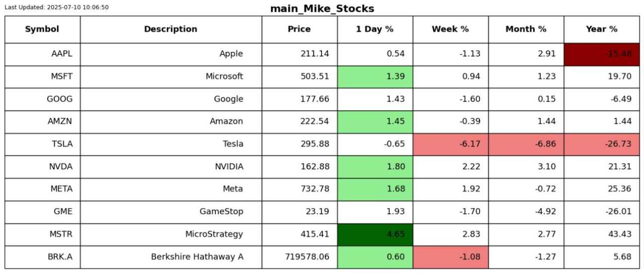The height and width of the screenshot is (273, 644).
Task: Select the AAPL symbol cell
Action: click(x=42, y=54)
